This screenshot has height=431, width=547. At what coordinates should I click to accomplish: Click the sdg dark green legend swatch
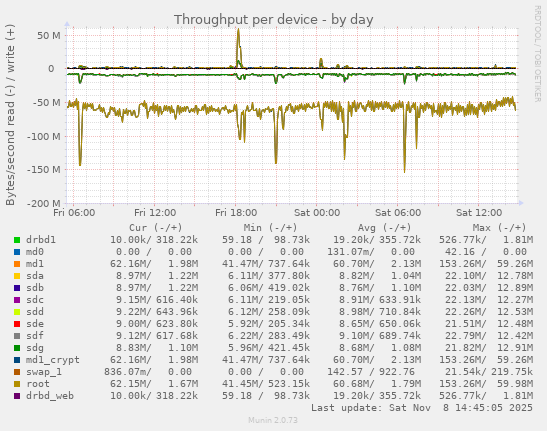pos(17,348)
